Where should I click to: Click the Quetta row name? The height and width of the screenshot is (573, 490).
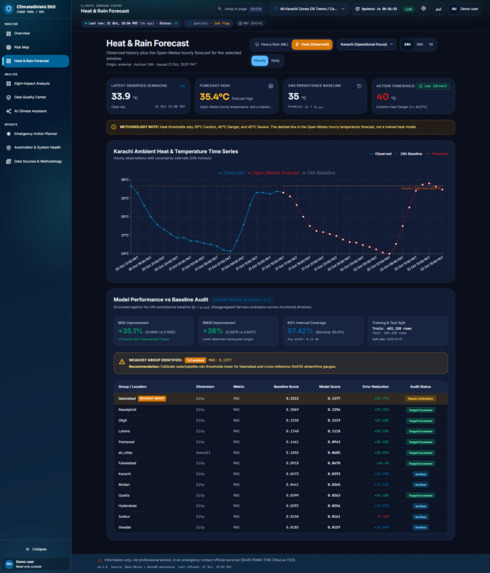pyautogui.click(x=124, y=496)
